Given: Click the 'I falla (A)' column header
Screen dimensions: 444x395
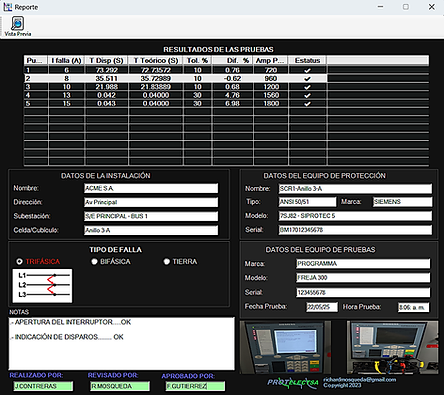Looking at the screenshot, I should (66, 60).
